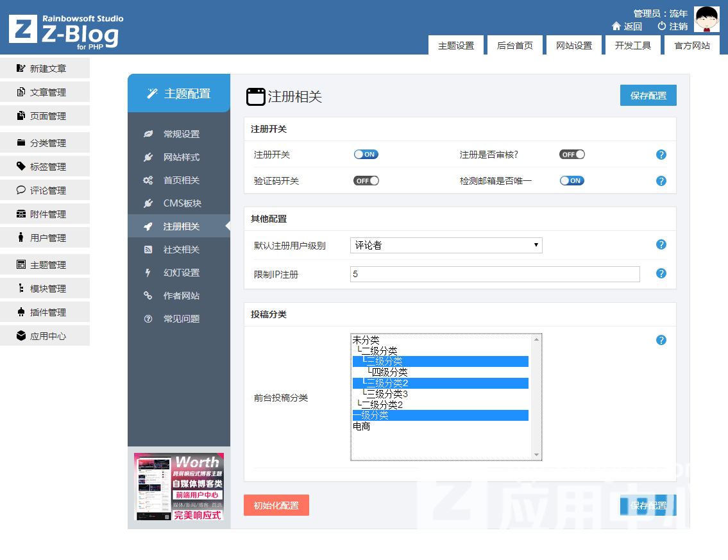Click the 限制IP注册 input field
The width and height of the screenshot is (728, 560).
click(x=495, y=274)
